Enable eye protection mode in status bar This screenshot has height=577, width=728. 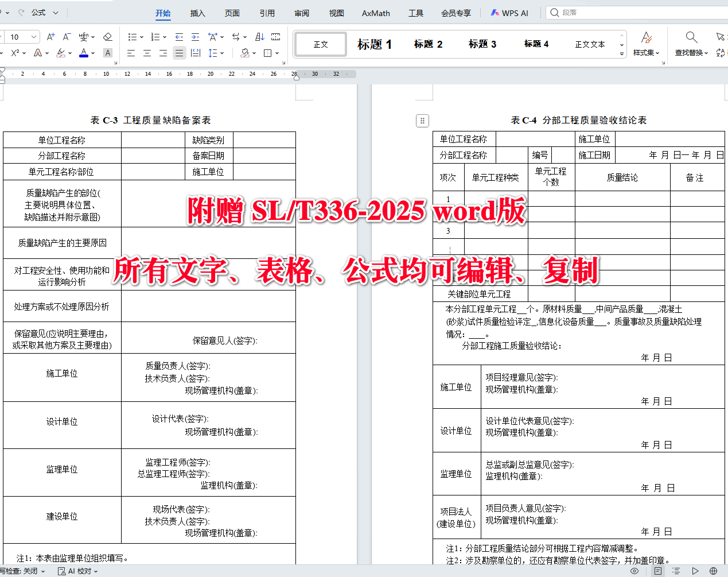coord(635,571)
